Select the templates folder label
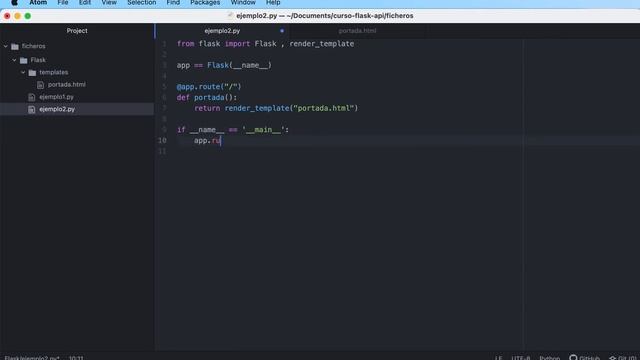 (x=54, y=72)
